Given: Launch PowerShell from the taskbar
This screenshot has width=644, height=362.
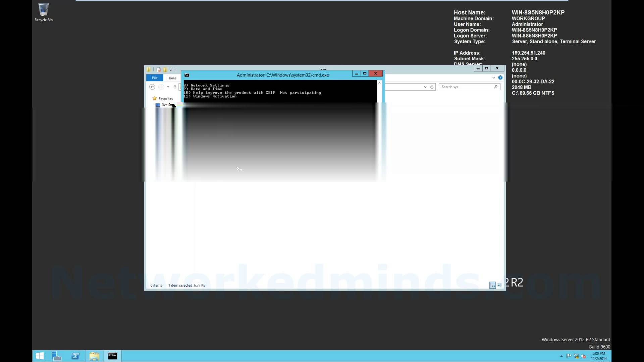Looking at the screenshot, I should (x=75, y=356).
